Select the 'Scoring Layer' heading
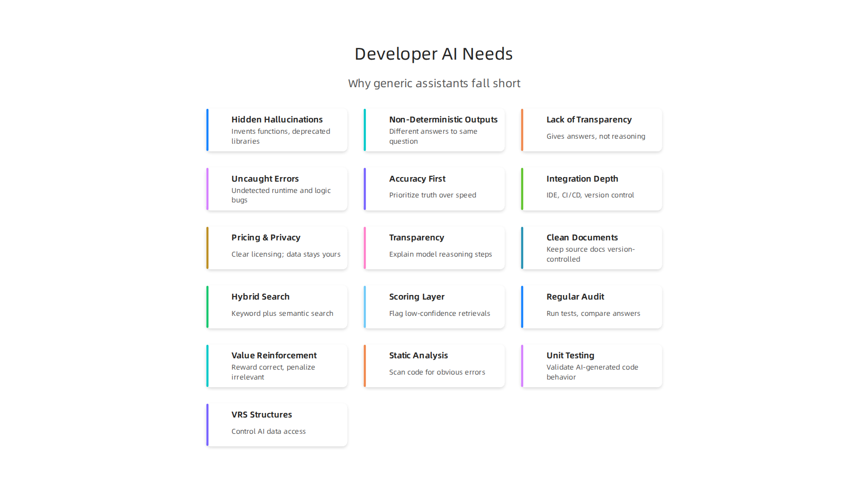 [417, 296]
